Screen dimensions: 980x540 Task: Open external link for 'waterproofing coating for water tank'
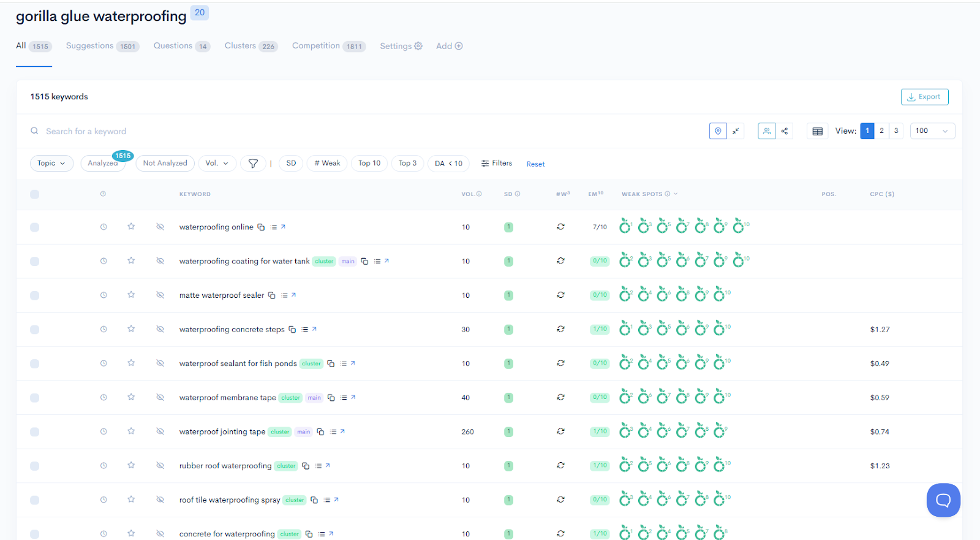coord(386,261)
